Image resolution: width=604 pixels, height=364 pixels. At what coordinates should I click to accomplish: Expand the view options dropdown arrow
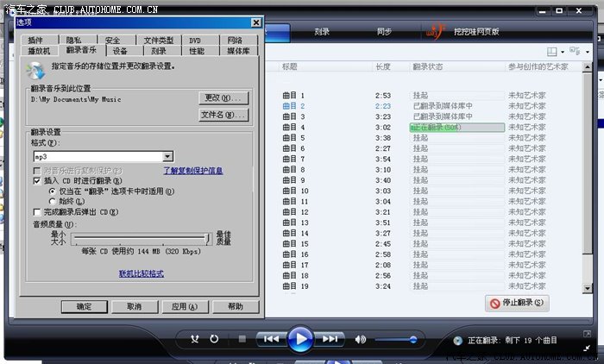[x=563, y=53]
